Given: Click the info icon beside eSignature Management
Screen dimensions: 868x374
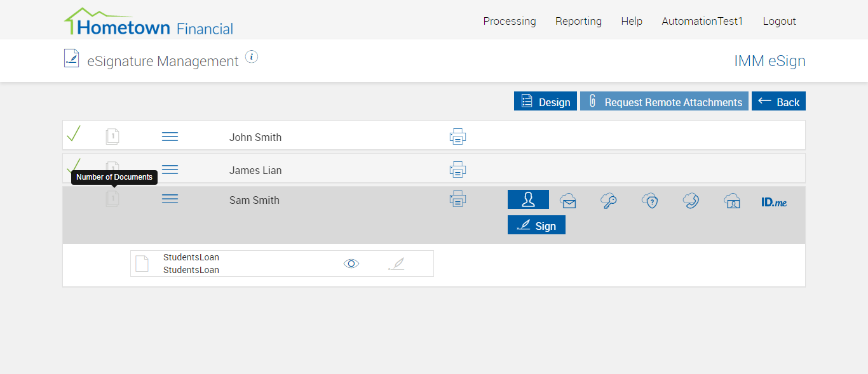Looking at the screenshot, I should pos(252,57).
